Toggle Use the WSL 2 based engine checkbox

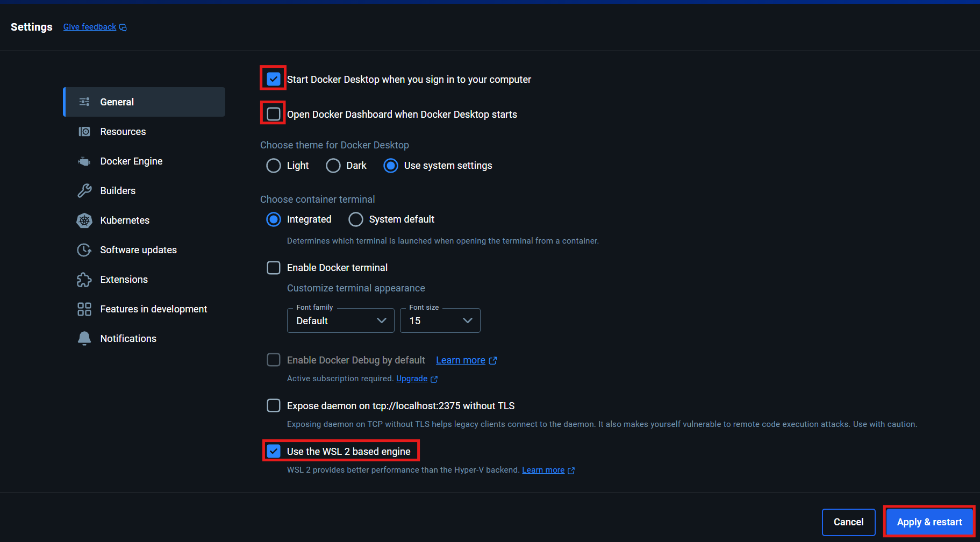click(x=274, y=451)
